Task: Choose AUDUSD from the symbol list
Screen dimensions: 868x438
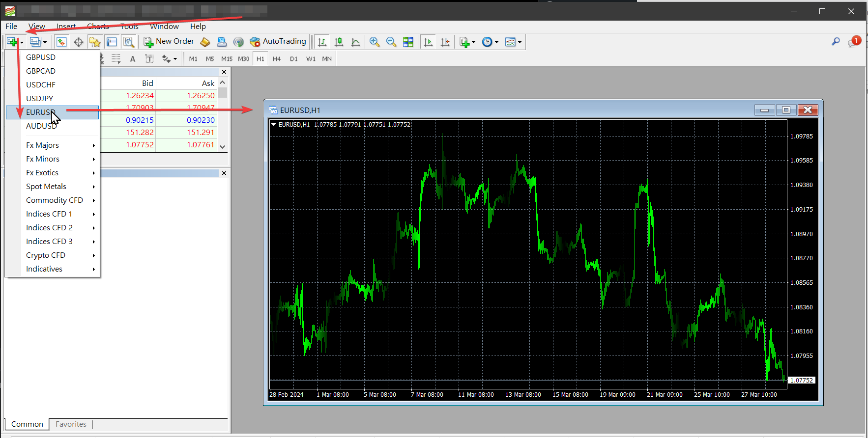Action: [53, 126]
